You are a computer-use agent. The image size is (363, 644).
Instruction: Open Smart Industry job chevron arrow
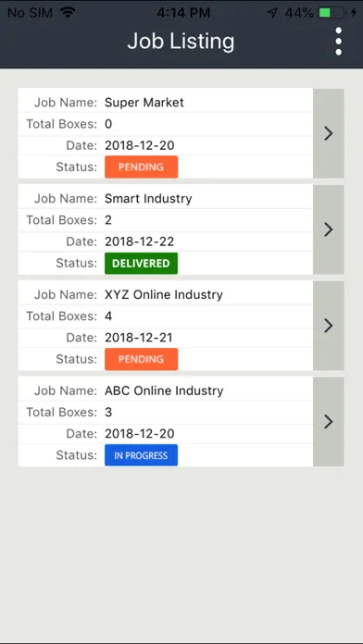point(329,229)
